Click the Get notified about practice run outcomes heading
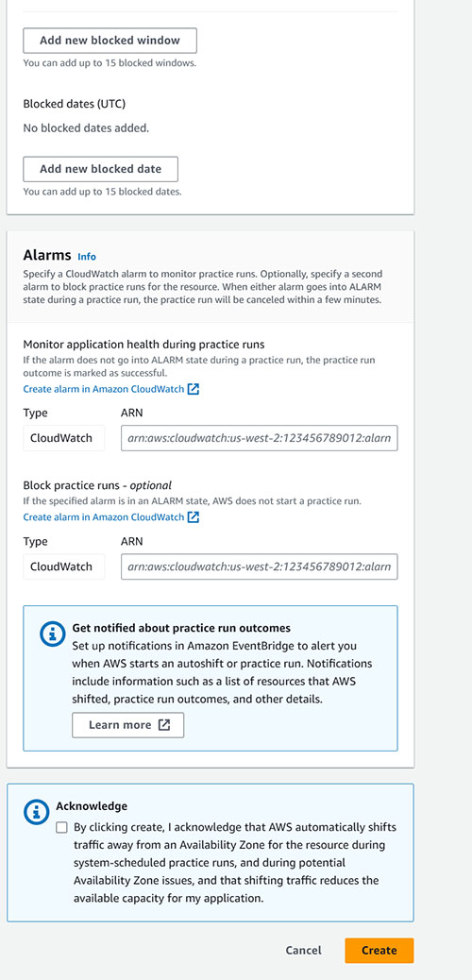Image resolution: width=472 pixels, height=980 pixels. [181, 628]
